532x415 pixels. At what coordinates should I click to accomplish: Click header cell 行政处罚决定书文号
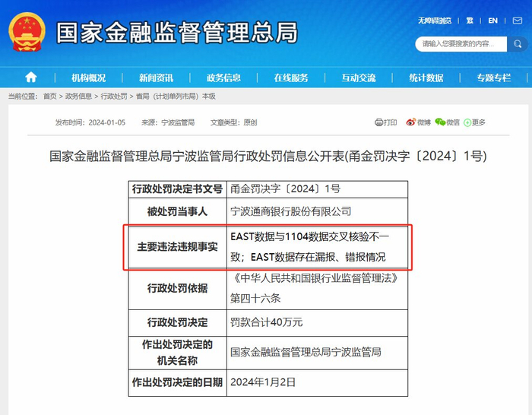[177, 189]
